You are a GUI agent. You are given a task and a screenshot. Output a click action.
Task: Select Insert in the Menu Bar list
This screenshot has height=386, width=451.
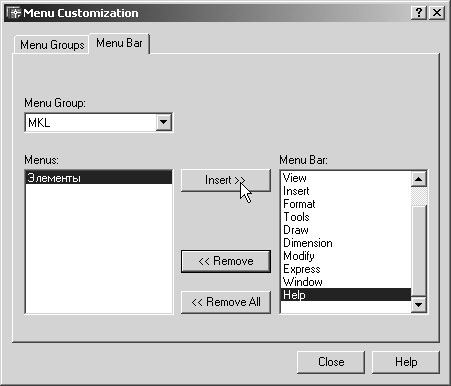(x=346, y=191)
